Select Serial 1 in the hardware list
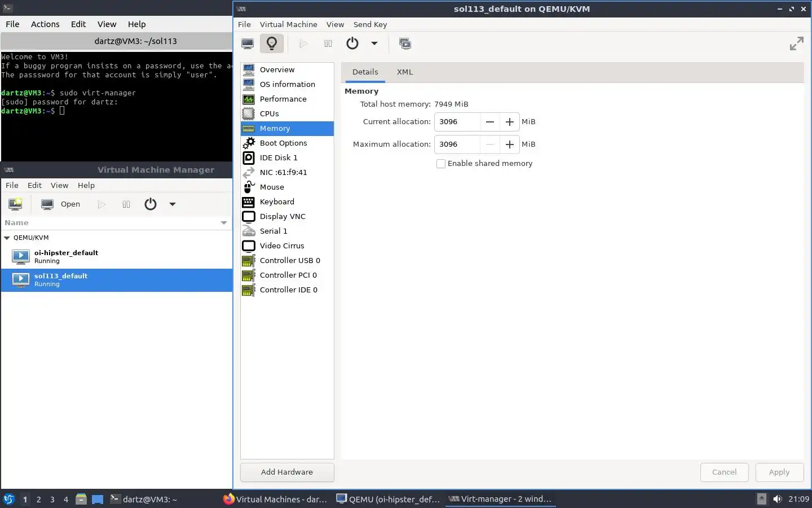The height and width of the screenshot is (508, 812). 287,231
